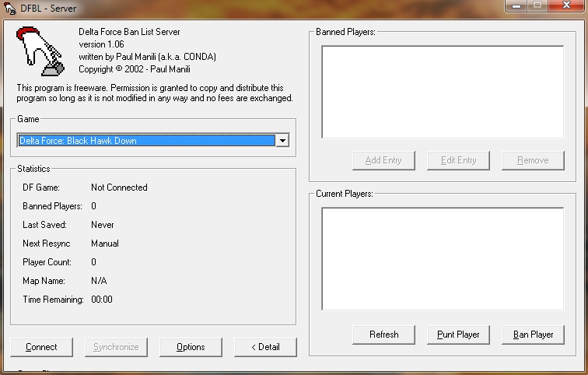Click the 'Last Saved:' label
The height and width of the screenshot is (375, 588).
point(44,225)
